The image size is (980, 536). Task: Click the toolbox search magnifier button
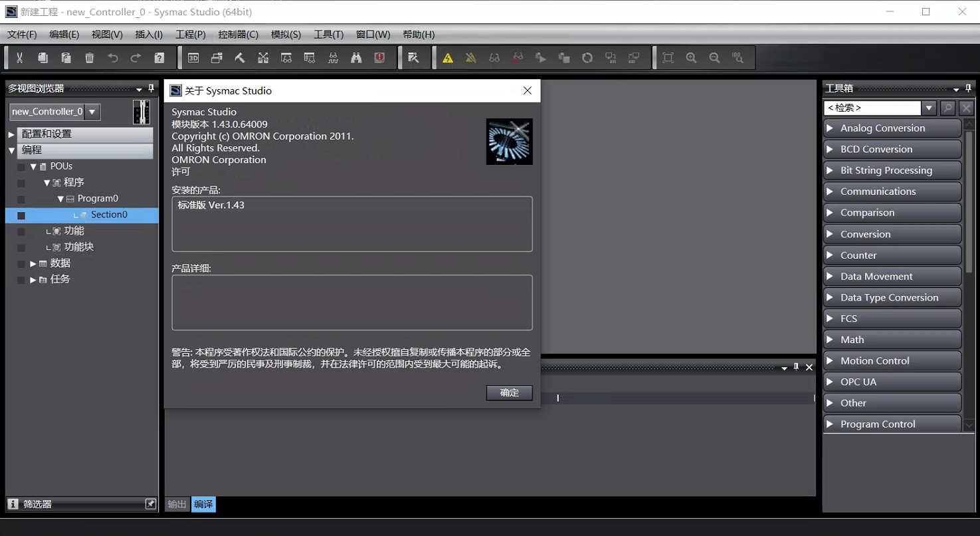click(x=948, y=108)
